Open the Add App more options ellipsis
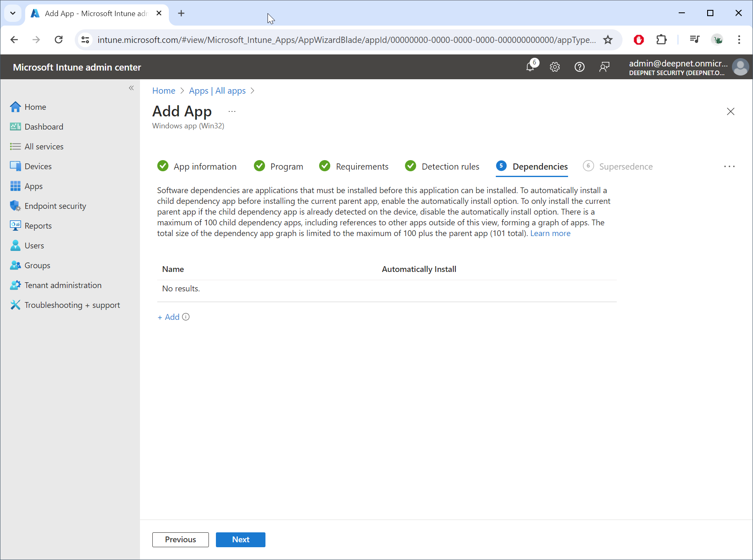Screen dimensions: 753x560 coord(232,111)
